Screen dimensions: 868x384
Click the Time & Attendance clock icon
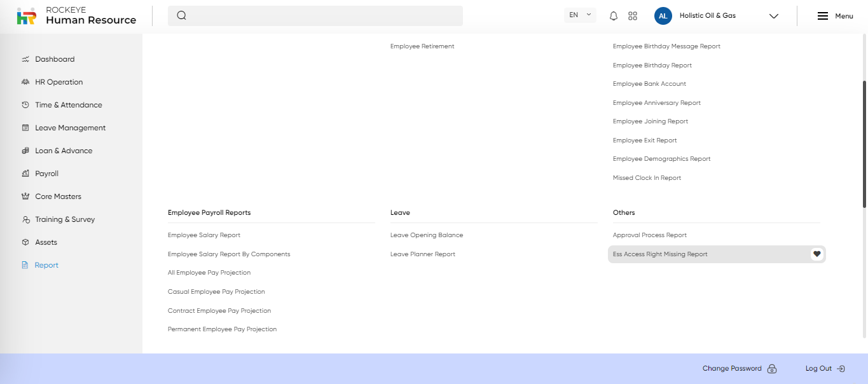(25, 105)
